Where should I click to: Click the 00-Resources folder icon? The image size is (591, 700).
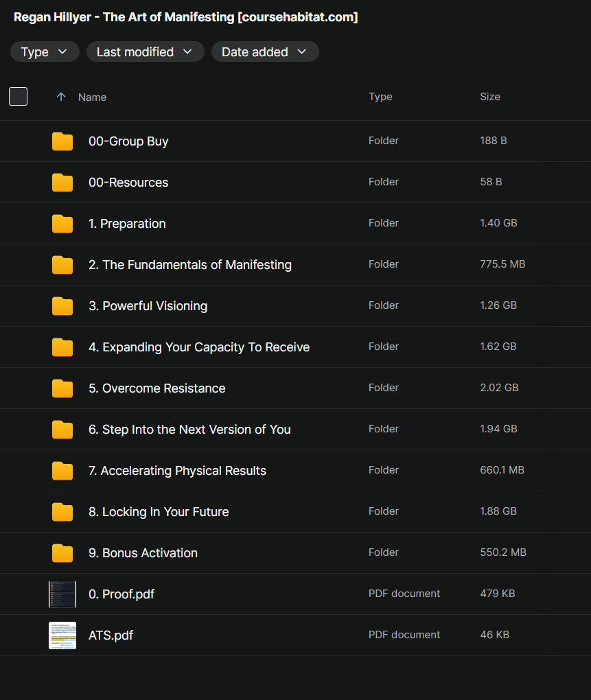(x=62, y=183)
